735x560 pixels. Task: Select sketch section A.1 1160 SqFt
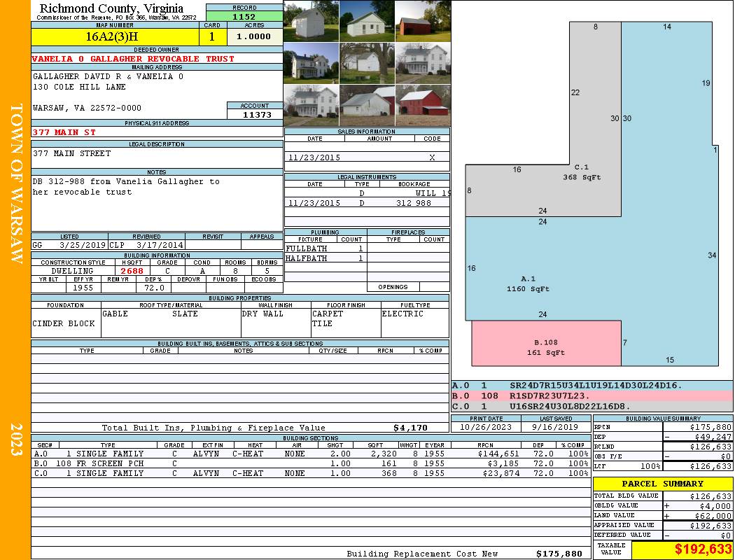pos(528,284)
